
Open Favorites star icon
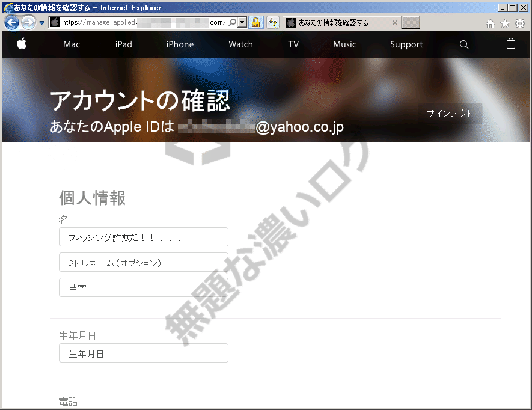[505, 23]
